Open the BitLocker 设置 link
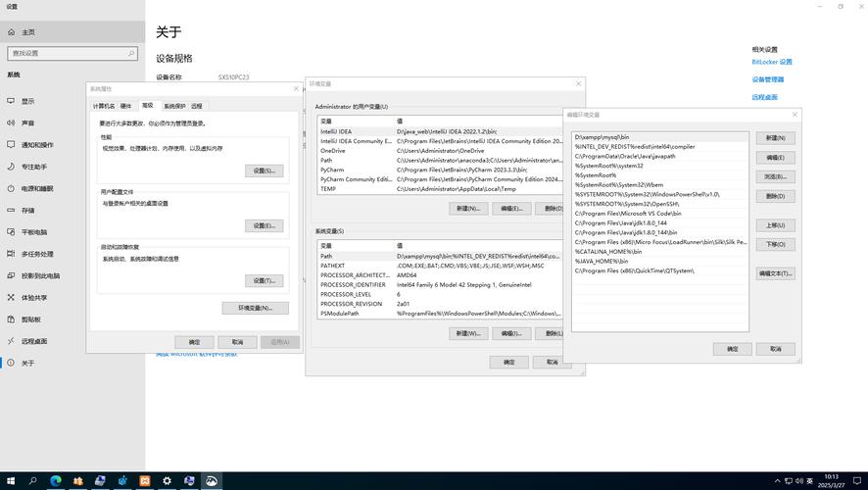 coord(772,62)
